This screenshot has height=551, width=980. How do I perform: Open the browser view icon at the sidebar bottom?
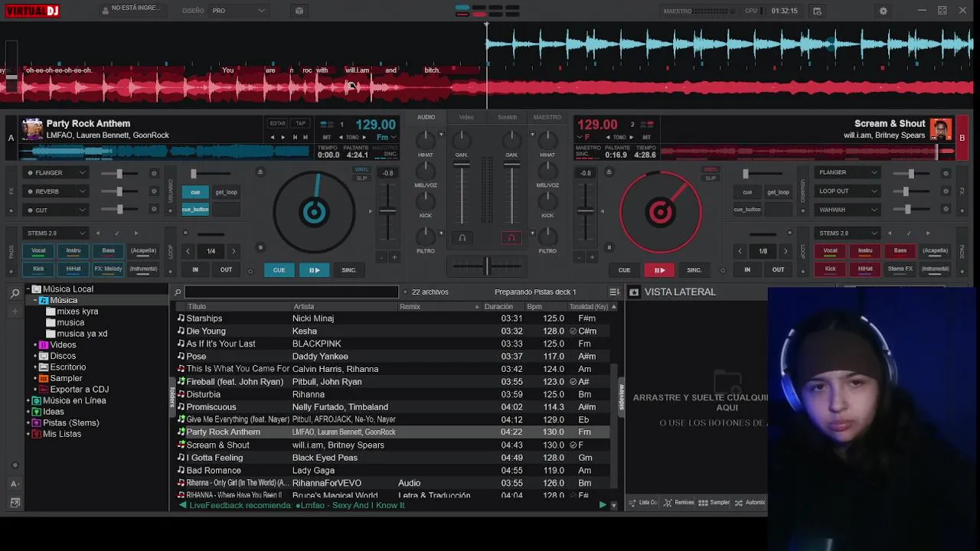15,503
